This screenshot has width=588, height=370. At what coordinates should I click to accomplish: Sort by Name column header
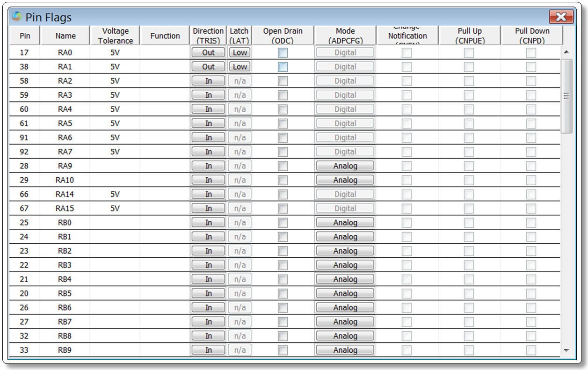coord(65,36)
